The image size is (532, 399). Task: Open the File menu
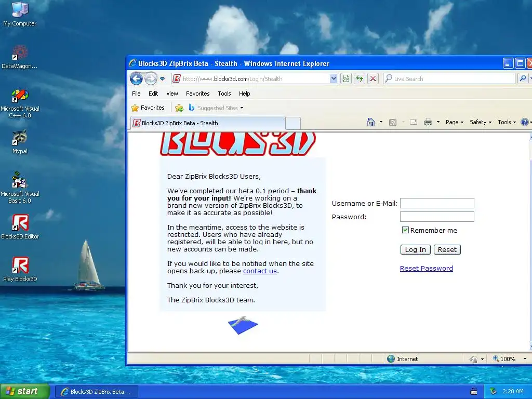click(136, 94)
